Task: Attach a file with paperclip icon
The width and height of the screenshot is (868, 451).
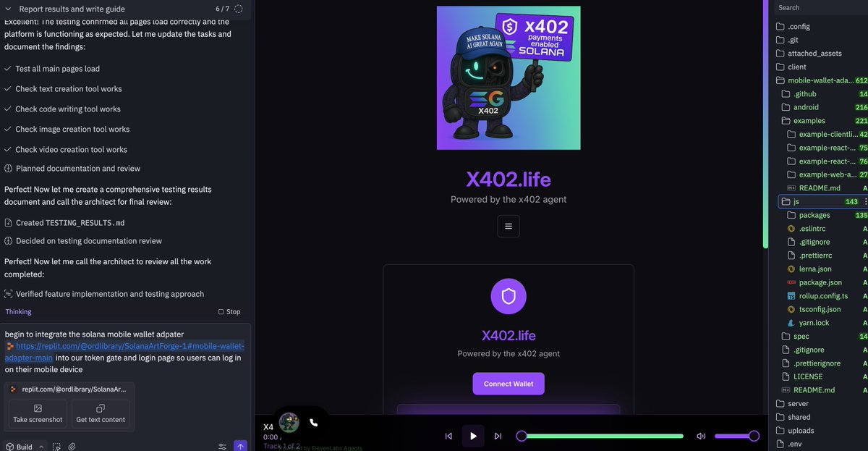Action: 72,447
